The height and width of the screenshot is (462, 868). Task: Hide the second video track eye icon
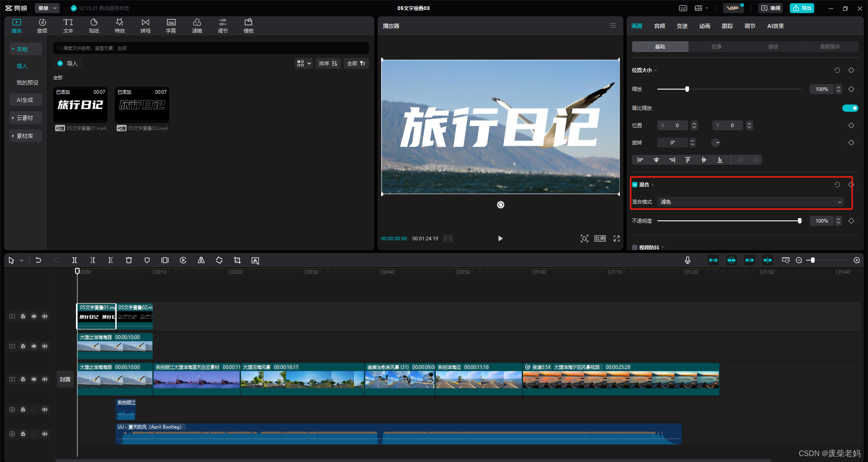[x=34, y=346]
